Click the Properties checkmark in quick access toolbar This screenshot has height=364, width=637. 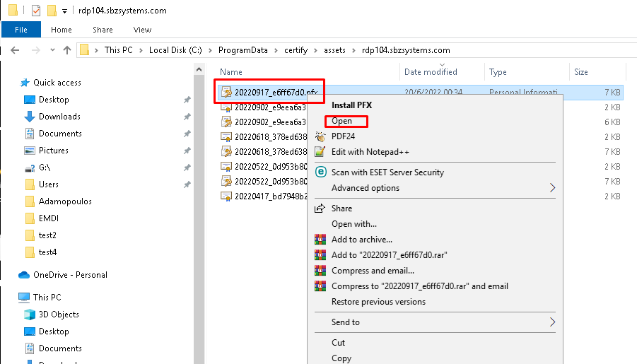(x=36, y=11)
